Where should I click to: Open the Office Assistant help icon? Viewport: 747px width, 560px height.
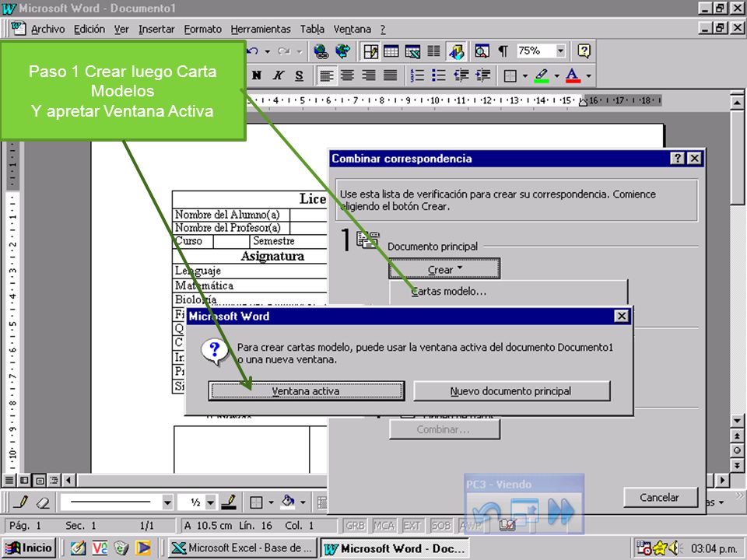coord(584,51)
